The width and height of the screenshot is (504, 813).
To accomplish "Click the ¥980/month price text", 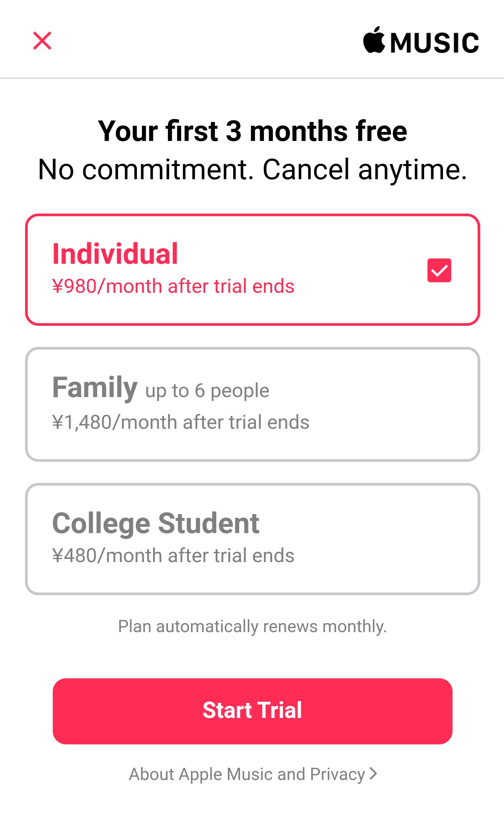I will pos(173,286).
